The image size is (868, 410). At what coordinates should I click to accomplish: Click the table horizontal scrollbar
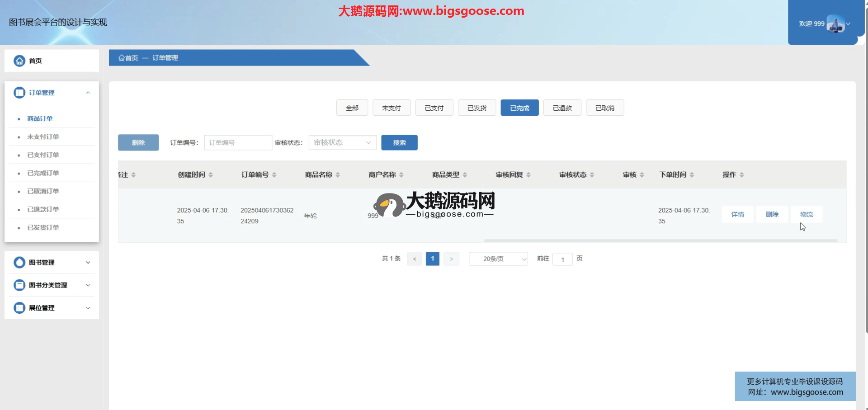(x=660, y=240)
